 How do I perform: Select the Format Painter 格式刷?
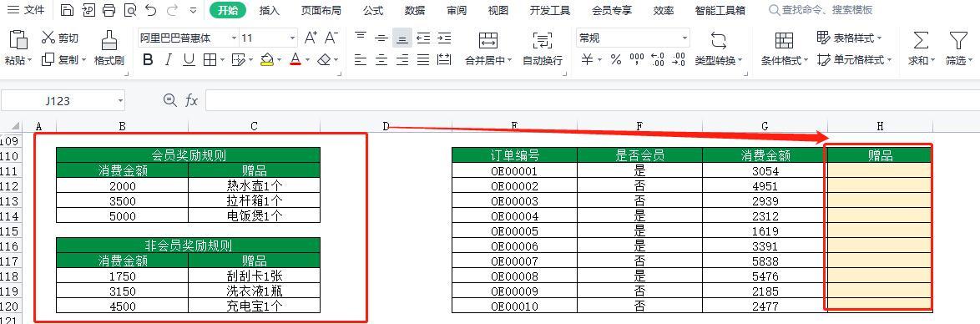pyautogui.click(x=109, y=48)
